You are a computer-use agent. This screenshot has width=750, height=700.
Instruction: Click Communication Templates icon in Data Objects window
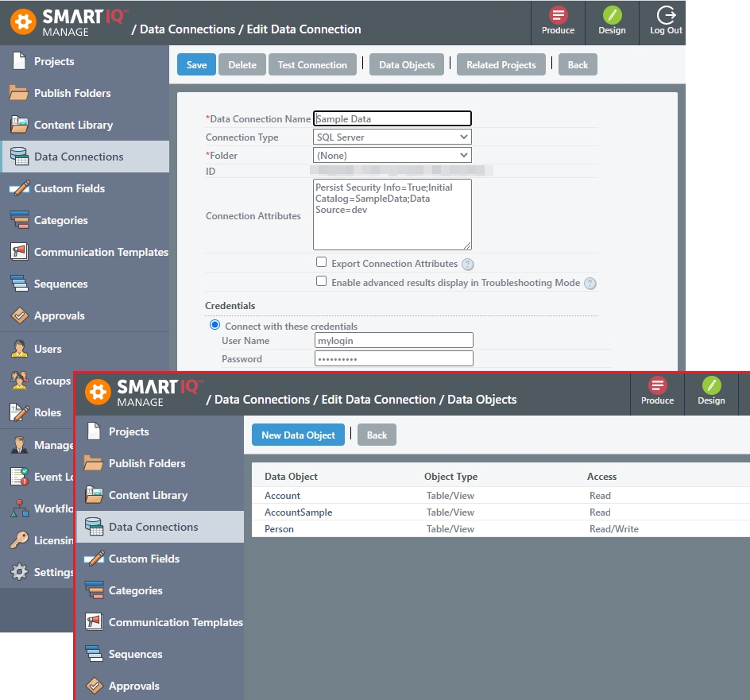pyautogui.click(x=94, y=622)
